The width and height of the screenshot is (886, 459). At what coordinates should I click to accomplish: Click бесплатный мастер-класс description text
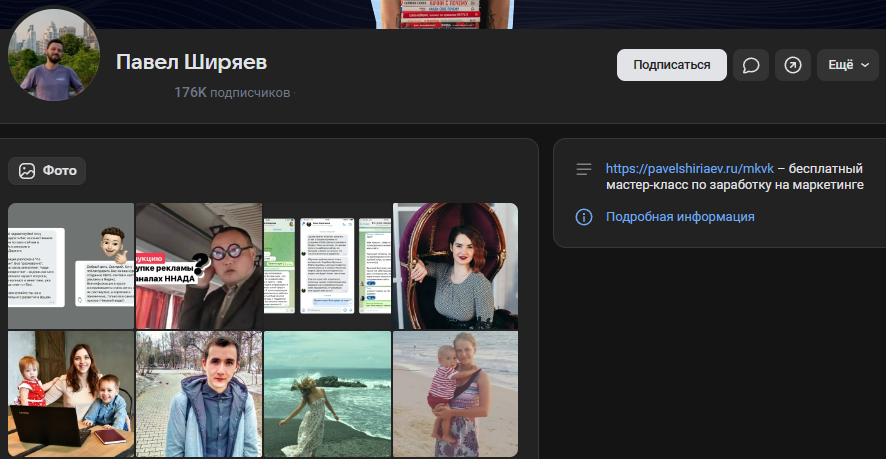(x=735, y=176)
